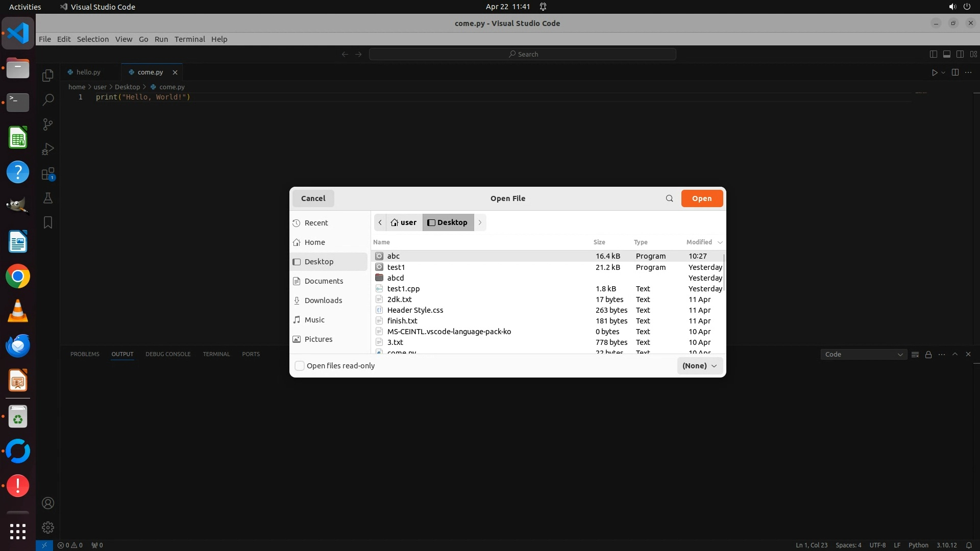
Task: Enable Open files read-only checkbox
Action: [300, 366]
